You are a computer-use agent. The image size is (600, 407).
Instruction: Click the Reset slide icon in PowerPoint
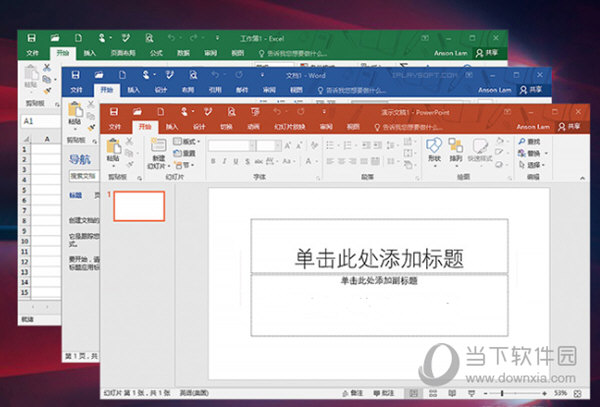pyautogui.click(x=177, y=153)
